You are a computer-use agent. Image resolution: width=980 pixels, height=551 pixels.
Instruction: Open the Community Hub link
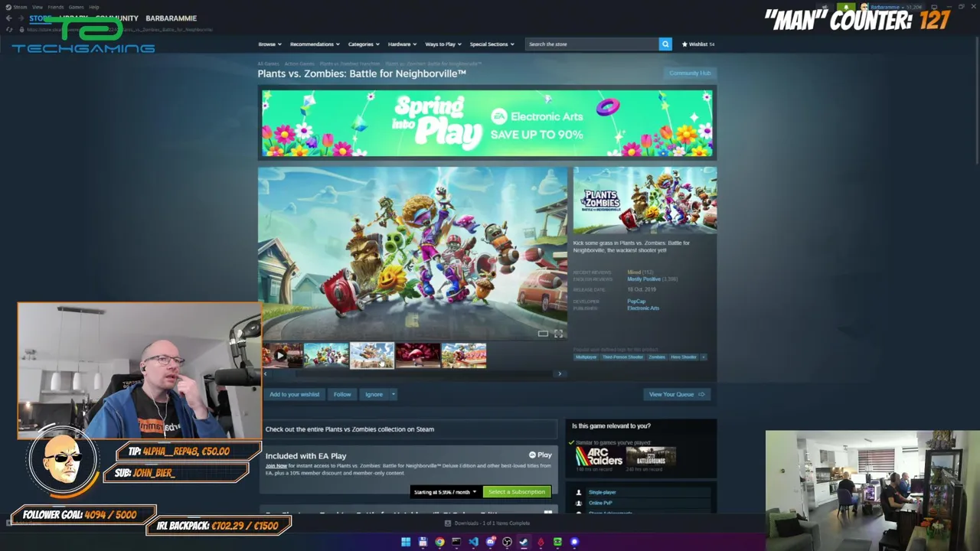[x=690, y=73]
